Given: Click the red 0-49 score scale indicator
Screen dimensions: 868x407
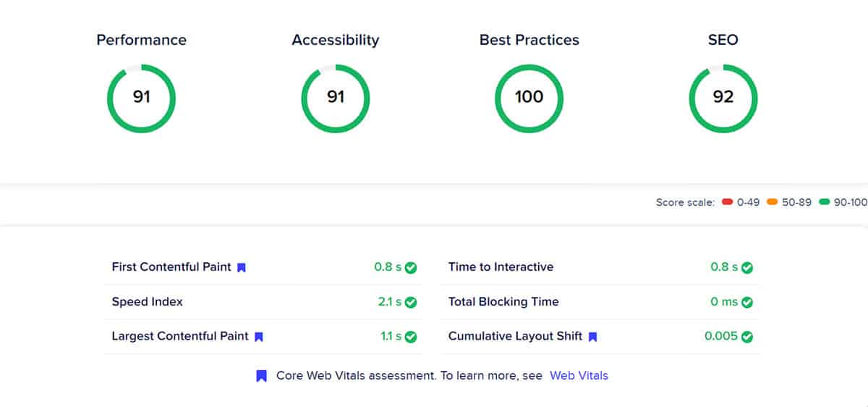Looking at the screenshot, I should point(728,203).
